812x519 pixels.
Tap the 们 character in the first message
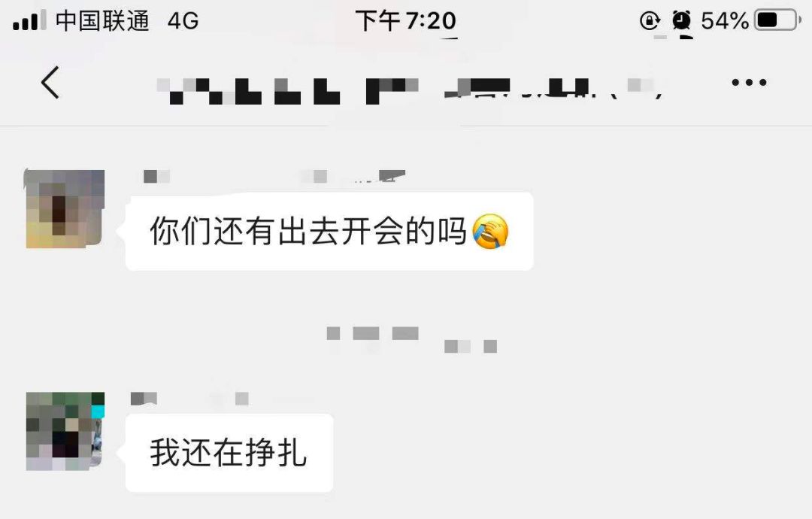click(197, 231)
